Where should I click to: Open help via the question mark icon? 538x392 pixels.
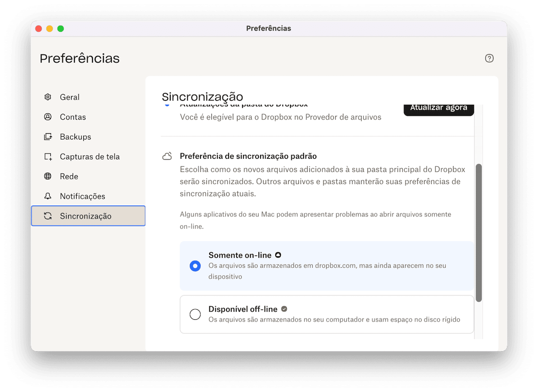489,58
